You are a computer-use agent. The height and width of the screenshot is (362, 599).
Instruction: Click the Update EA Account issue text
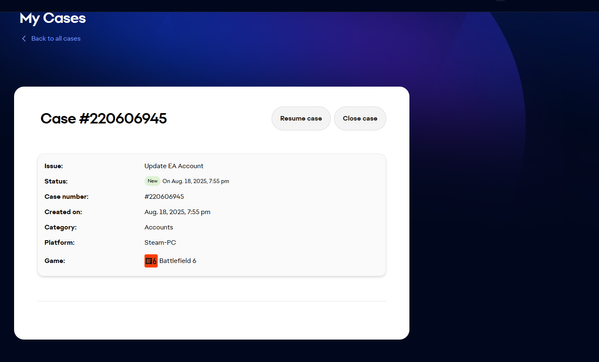pos(174,166)
